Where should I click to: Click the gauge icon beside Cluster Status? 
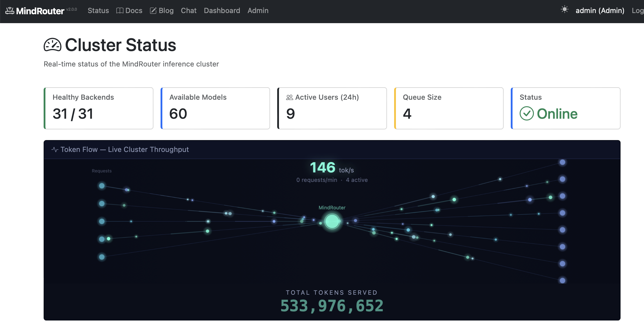pos(53,45)
